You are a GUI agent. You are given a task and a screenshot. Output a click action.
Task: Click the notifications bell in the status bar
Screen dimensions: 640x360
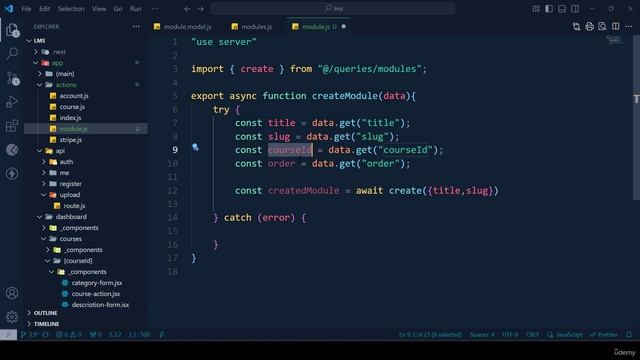[x=629, y=335]
